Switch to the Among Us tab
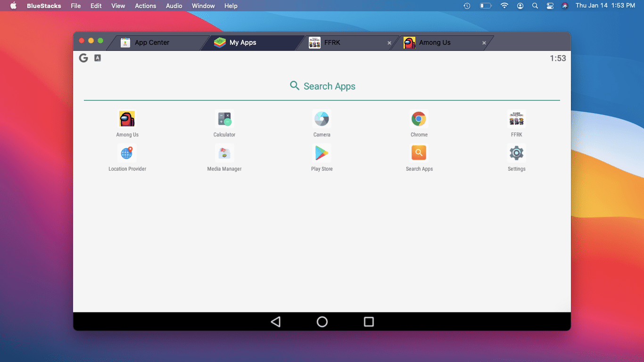This screenshot has height=362, width=644. click(442, 42)
